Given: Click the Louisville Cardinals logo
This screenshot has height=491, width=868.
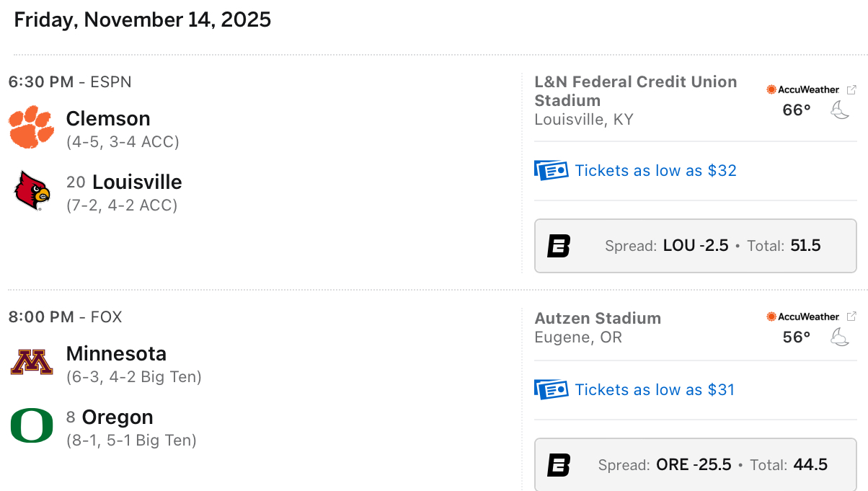Looking at the screenshot, I should 32,190.
